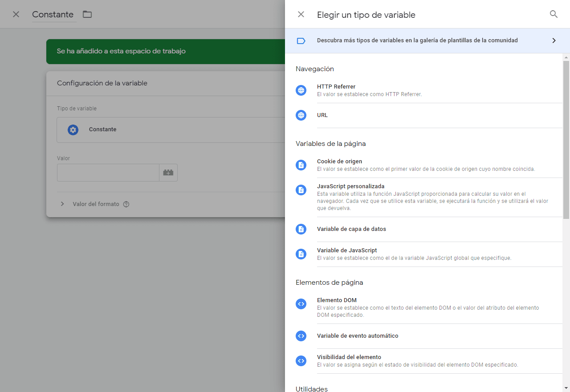570x392 pixels.
Task: Select the Variable de capa de datos icon
Action: tap(301, 229)
